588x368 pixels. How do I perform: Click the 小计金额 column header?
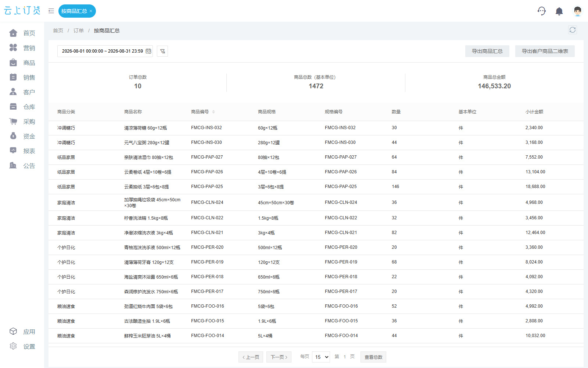534,112
